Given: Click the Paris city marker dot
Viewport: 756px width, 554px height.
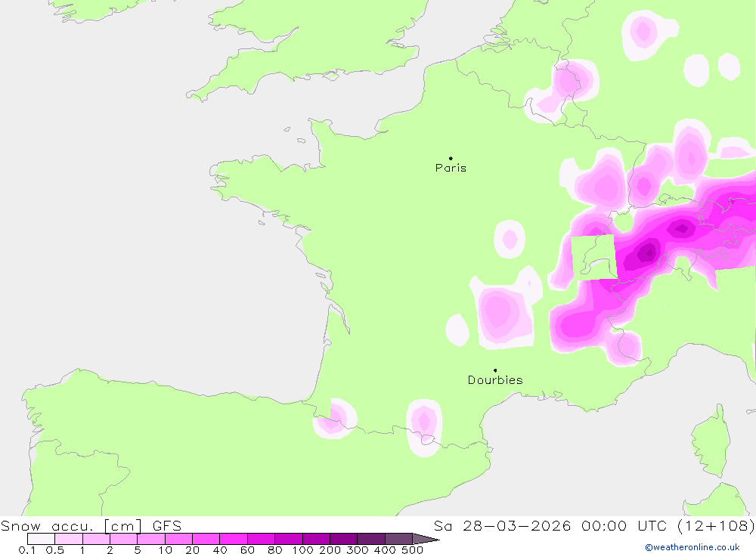Looking at the screenshot, I should (451, 158).
